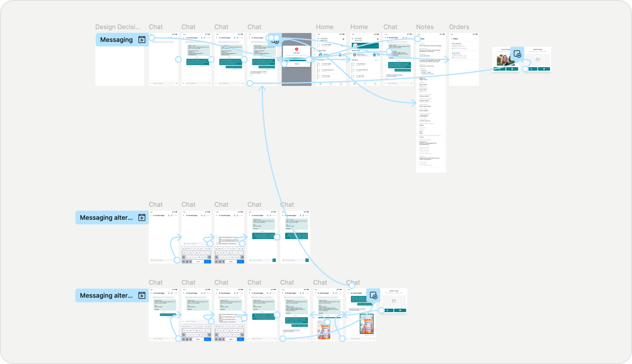Image resolution: width=632 pixels, height=364 pixels.
Task: Click Home tab in teal-banner Home frame
Action: (x=355, y=83)
